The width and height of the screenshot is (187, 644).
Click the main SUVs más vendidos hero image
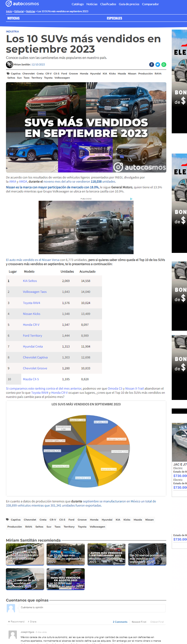pos(86,127)
